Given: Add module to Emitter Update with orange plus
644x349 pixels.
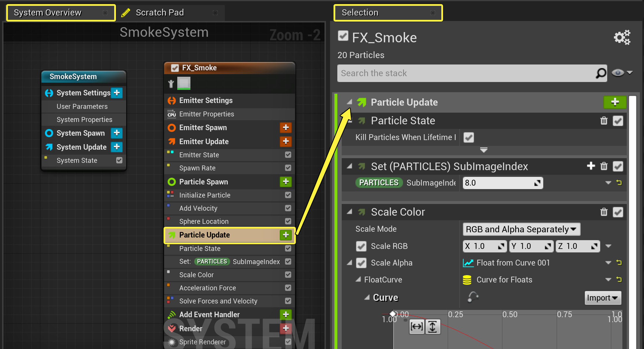Looking at the screenshot, I should point(286,142).
